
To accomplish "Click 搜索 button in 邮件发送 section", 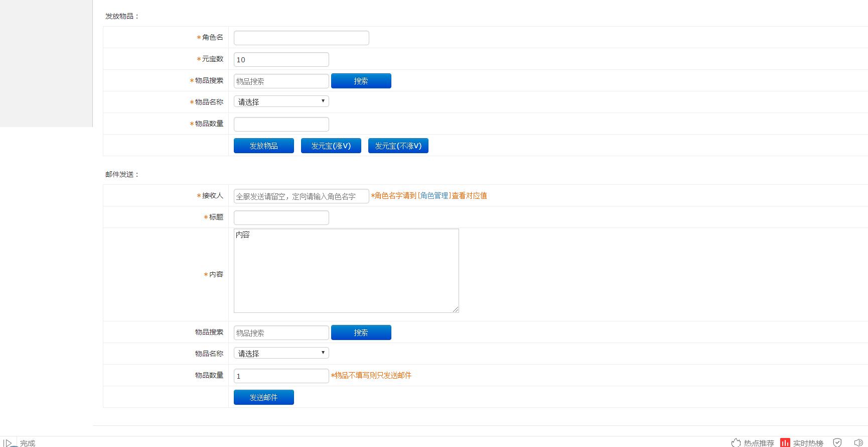I will (x=361, y=332).
